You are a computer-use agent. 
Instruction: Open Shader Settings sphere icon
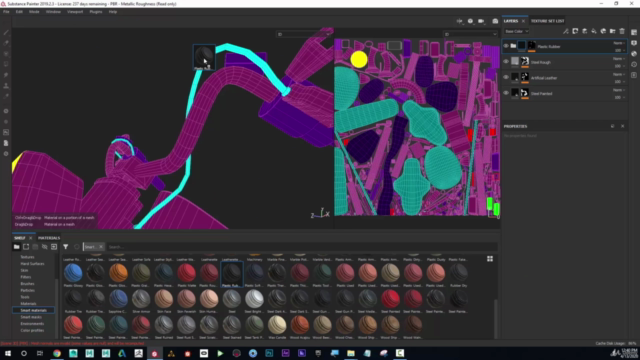click(634, 53)
